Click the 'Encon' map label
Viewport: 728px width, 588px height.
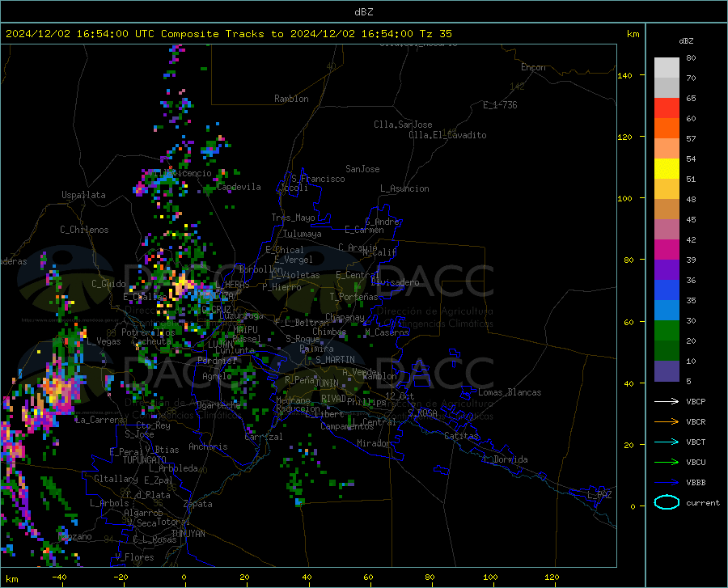533,67
